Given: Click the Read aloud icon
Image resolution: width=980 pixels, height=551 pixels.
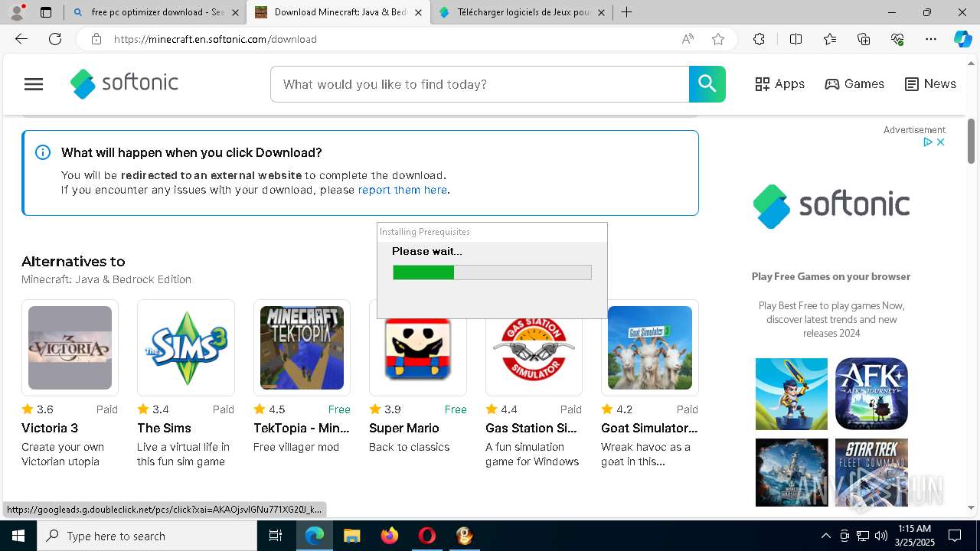Looking at the screenshot, I should tap(688, 39).
